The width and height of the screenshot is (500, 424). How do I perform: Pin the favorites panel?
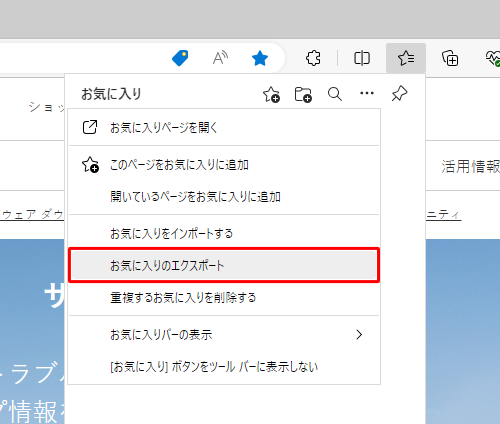coord(399,94)
